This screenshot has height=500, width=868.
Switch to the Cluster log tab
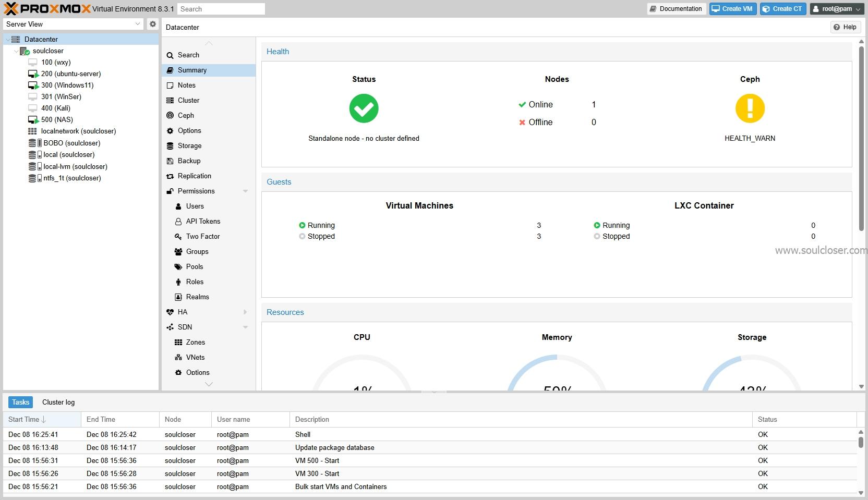click(x=58, y=402)
